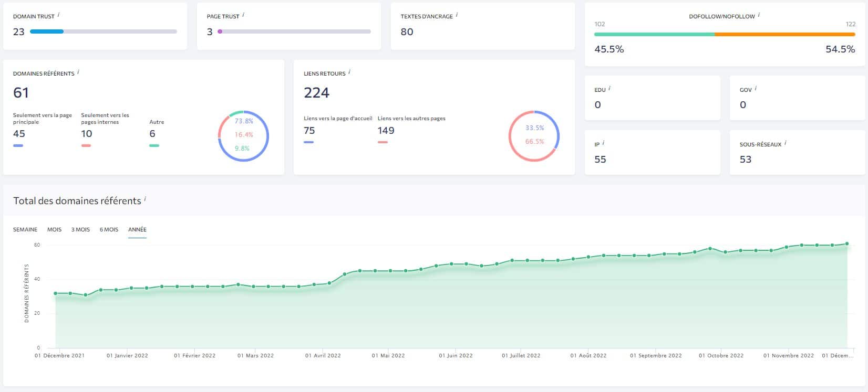Click the 01 Juillet 2022 axis label
Viewport: 868px width, 392px height.
(x=521, y=355)
